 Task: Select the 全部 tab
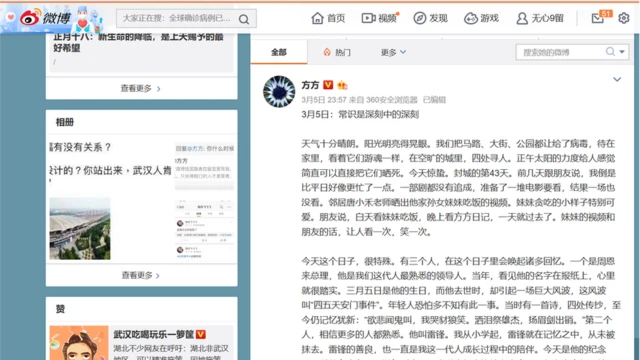coord(279,52)
